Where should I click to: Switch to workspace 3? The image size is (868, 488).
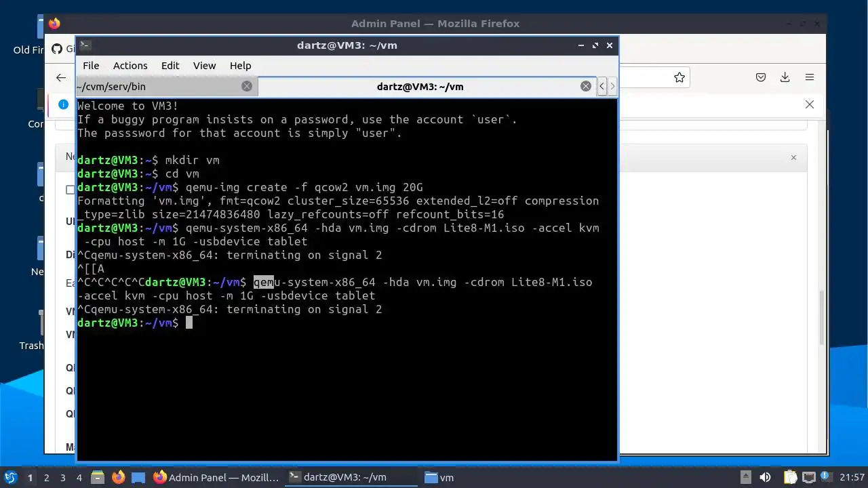62,477
